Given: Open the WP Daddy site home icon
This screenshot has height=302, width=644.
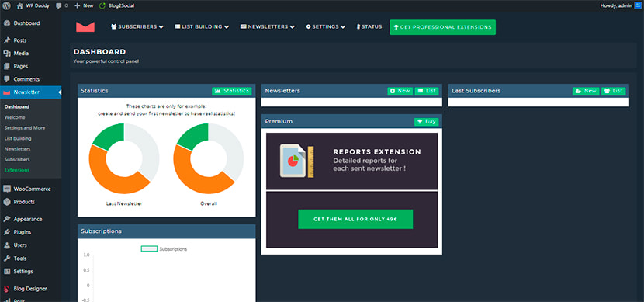Looking at the screenshot, I should pos(19,5).
